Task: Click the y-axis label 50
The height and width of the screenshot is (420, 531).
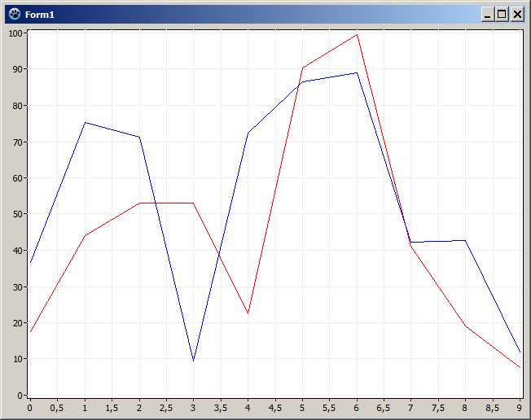Action: coord(17,214)
